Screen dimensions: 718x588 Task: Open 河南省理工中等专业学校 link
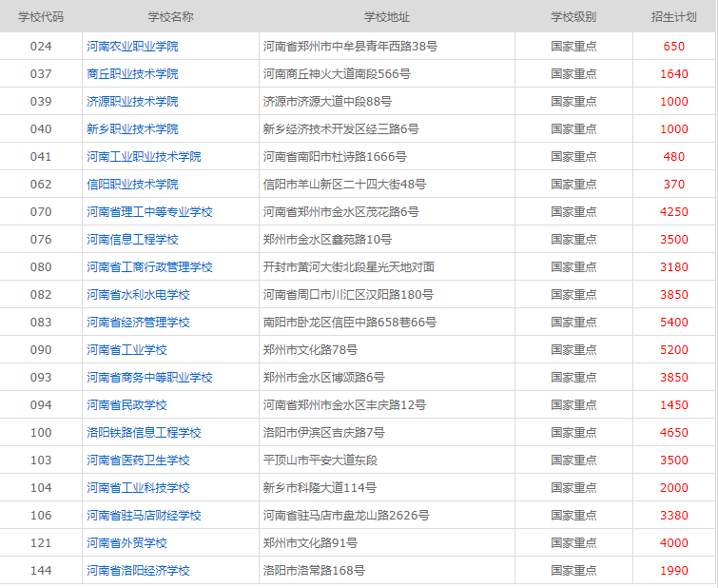point(149,211)
